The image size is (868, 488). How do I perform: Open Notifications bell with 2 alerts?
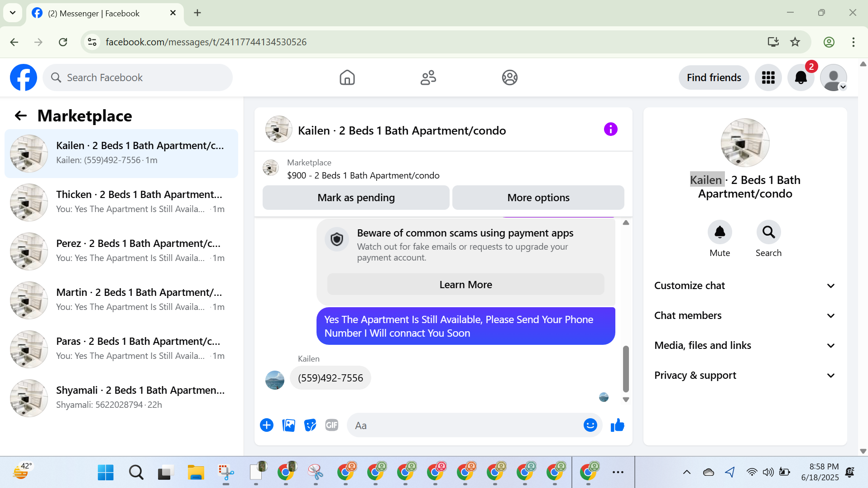point(801,77)
